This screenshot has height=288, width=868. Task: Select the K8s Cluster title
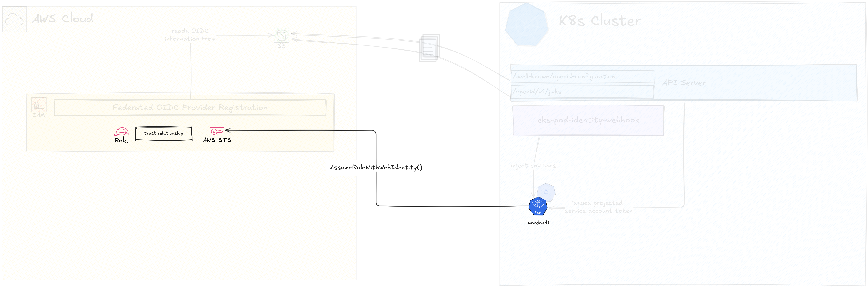tap(599, 20)
